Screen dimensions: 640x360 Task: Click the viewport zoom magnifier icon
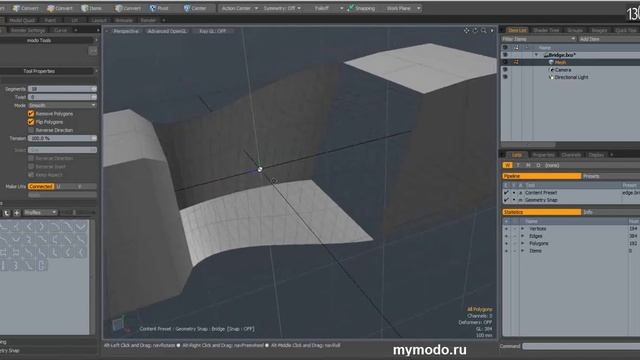(484, 31)
